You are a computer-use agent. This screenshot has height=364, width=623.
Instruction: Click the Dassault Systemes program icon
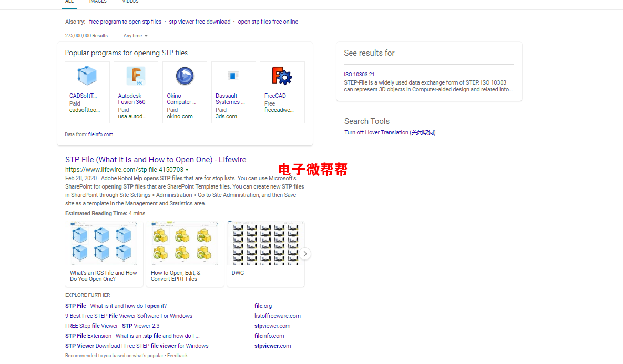click(x=233, y=76)
